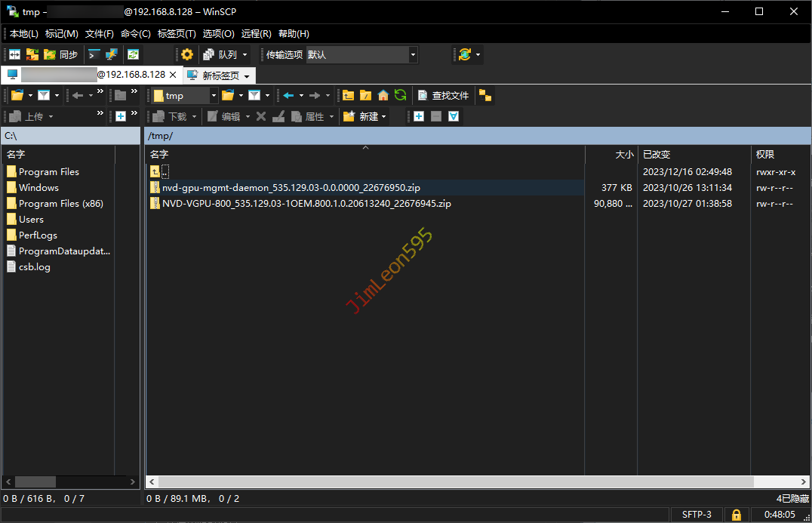
Task: Click the remote panel horizontal scrollbar
Action: [453, 481]
